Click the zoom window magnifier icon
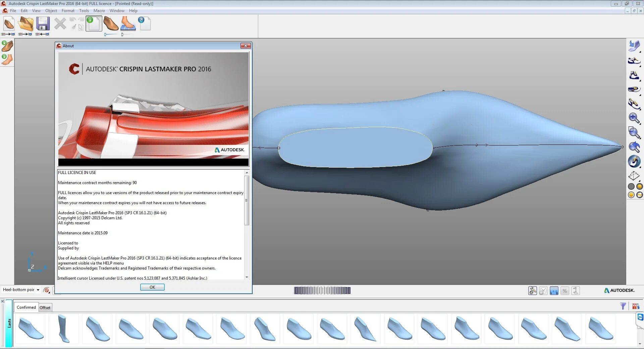The image size is (644, 349). coord(634,132)
